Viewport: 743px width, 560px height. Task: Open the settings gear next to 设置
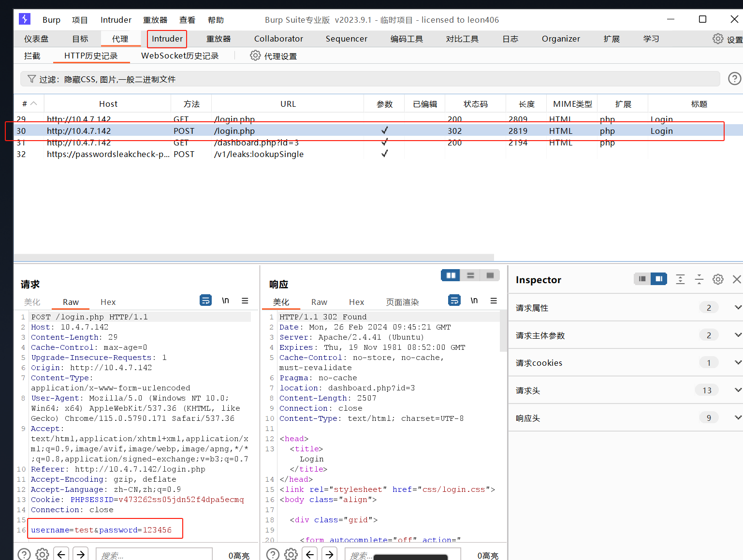(x=718, y=39)
